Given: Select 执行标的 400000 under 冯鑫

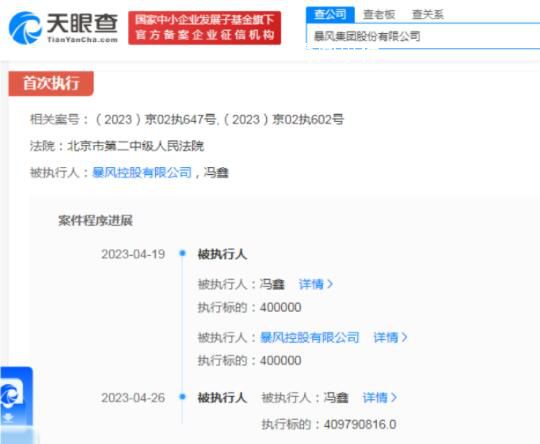Looking at the screenshot, I should click(249, 307).
